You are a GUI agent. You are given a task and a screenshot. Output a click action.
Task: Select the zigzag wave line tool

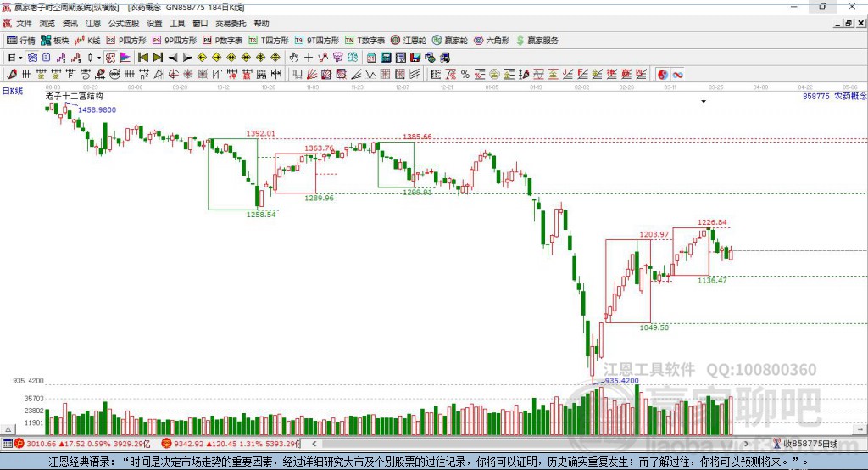click(370, 75)
